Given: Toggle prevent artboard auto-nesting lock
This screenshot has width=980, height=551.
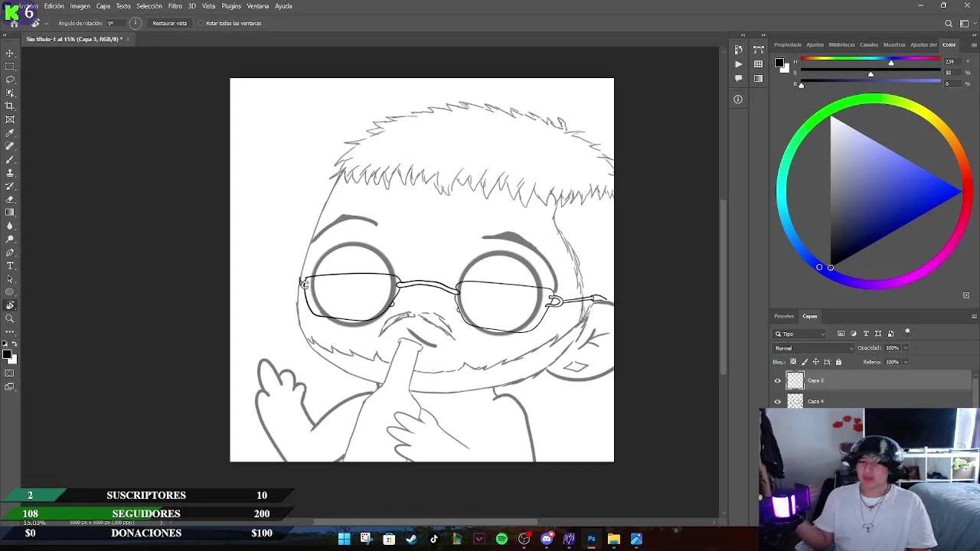Looking at the screenshot, I should coord(827,362).
